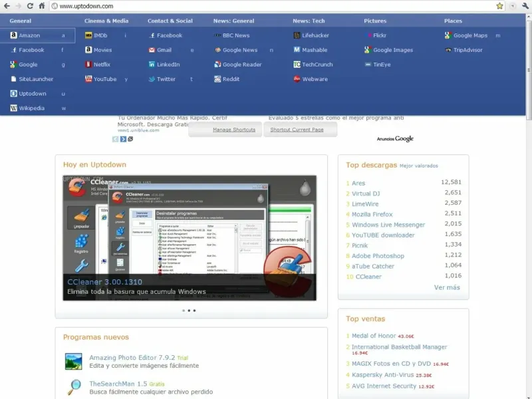The height and width of the screenshot is (399, 532).
Task: Open TheSearchMan 1.5 link
Action: pyautogui.click(x=118, y=384)
